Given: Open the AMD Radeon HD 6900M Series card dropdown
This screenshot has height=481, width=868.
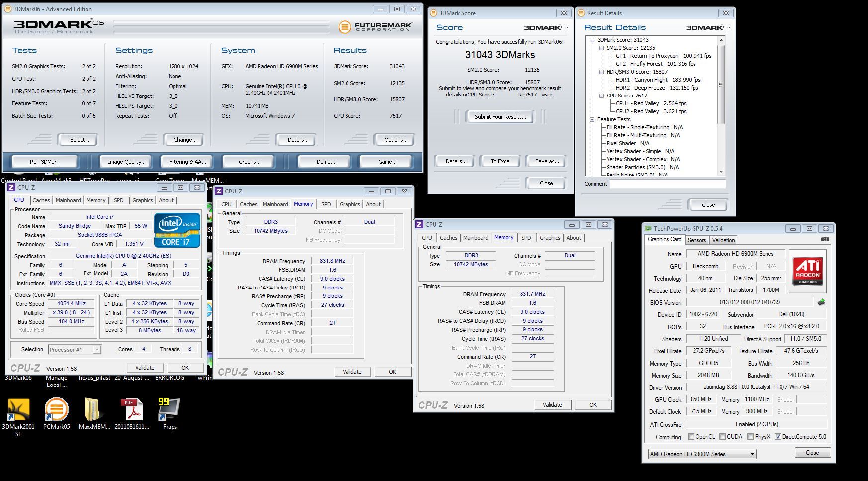Looking at the screenshot, I should coord(702,454).
